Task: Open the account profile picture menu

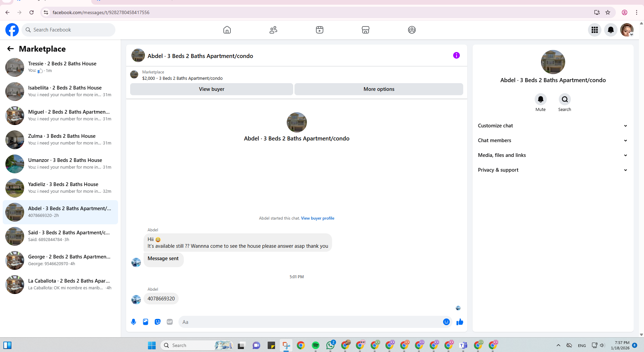Action: 627,30
